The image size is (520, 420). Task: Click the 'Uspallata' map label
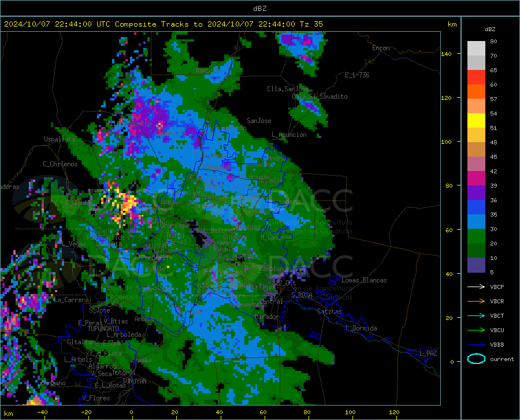click(x=60, y=139)
